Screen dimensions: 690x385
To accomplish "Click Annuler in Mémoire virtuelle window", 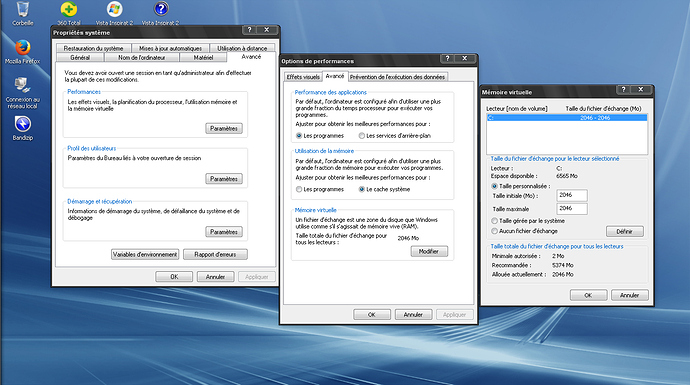I will (x=630, y=295).
